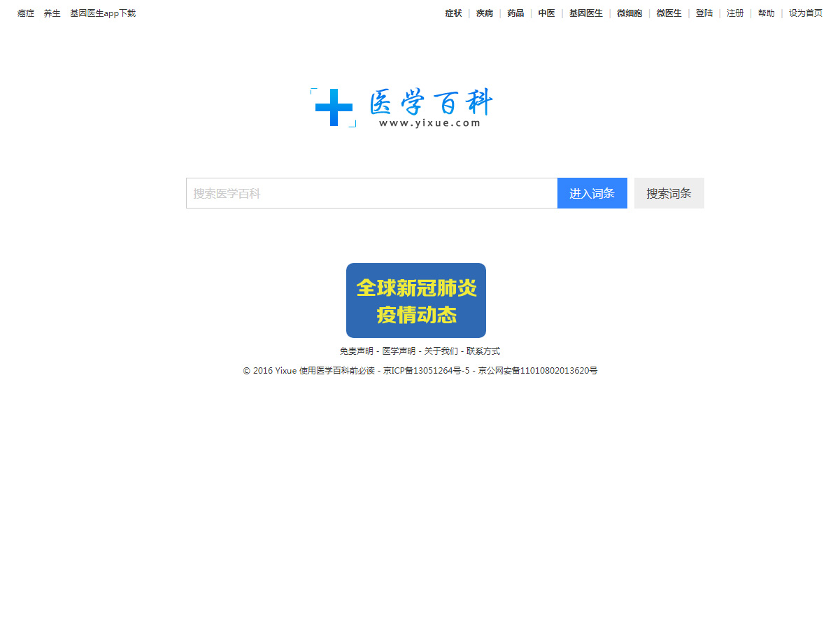840x636 pixels.
Task: Open the 免责声明 footer link
Action: point(357,351)
